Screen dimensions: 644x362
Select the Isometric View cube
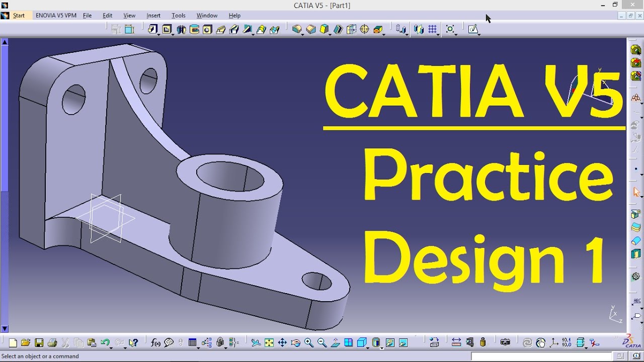pos(362,343)
